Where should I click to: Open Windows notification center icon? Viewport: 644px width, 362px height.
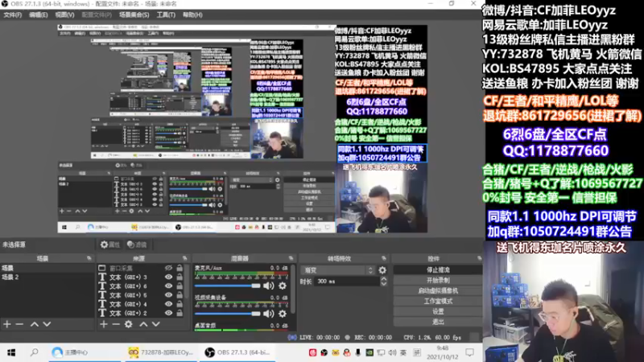click(470, 352)
